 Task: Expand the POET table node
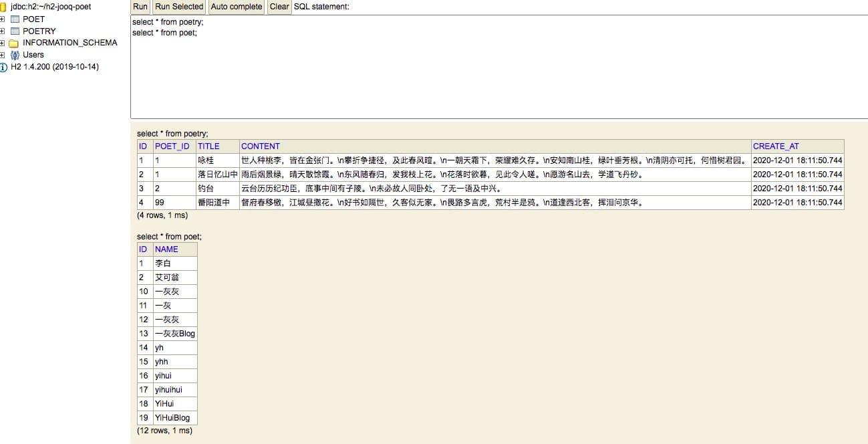(3, 19)
